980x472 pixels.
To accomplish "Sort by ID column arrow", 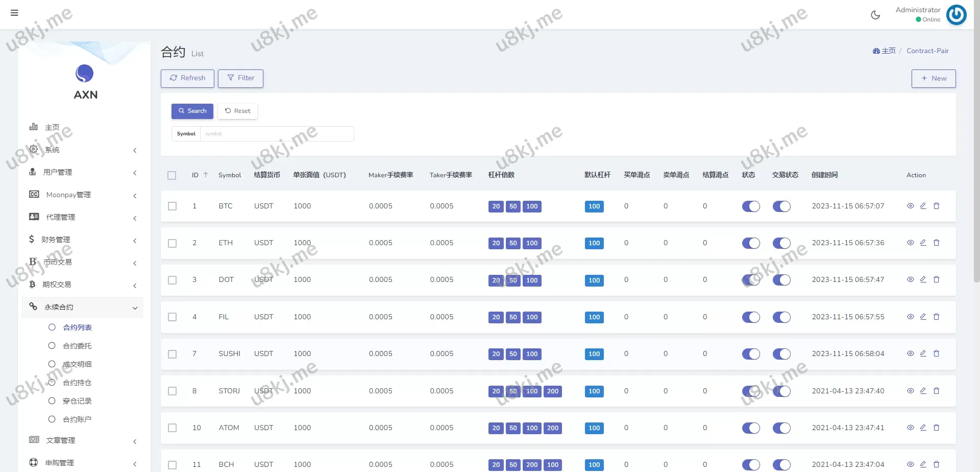I will point(206,175).
